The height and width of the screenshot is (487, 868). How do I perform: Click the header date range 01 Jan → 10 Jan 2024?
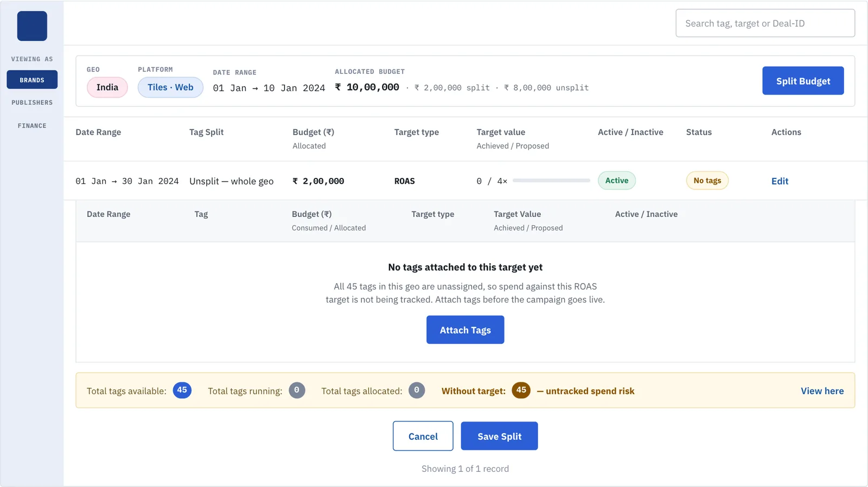pyautogui.click(x=269, y=88)
